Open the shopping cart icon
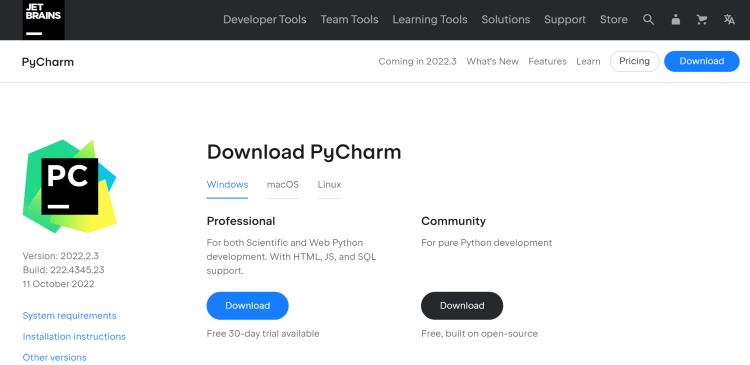This screenshot has height=365, width=750. [702, 20]
